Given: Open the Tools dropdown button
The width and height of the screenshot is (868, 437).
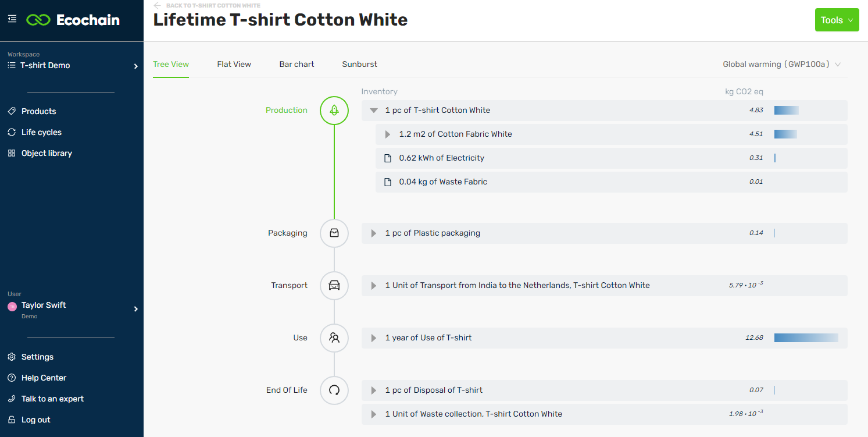Looking at the screenshot, I should (837, 20).
